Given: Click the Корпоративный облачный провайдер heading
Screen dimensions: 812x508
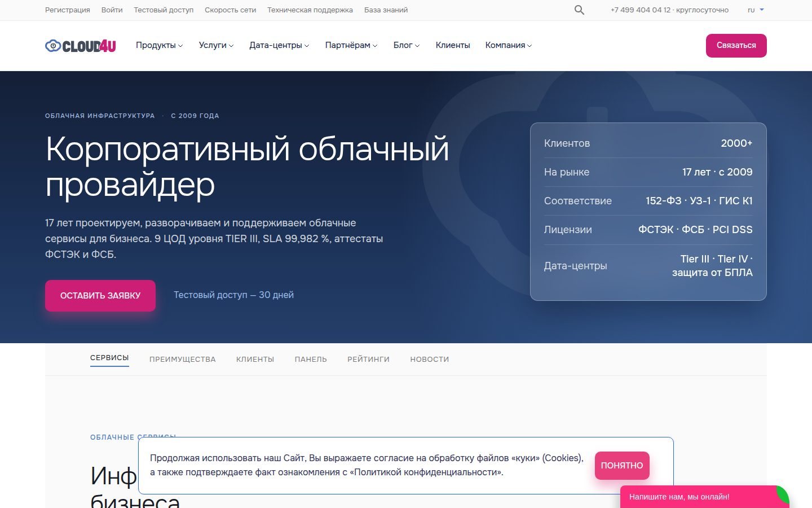Looking at the screenshot, I should click(x=247, y=167).
